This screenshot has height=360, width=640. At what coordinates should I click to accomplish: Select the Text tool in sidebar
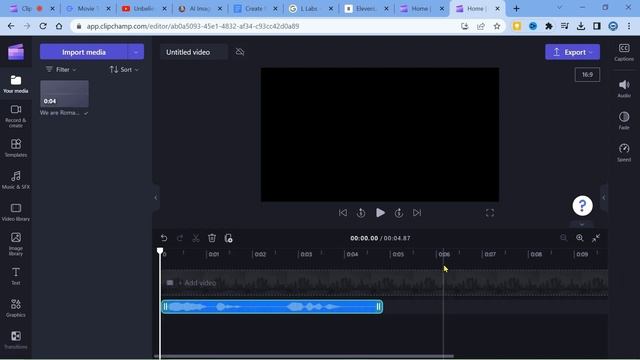16,276
